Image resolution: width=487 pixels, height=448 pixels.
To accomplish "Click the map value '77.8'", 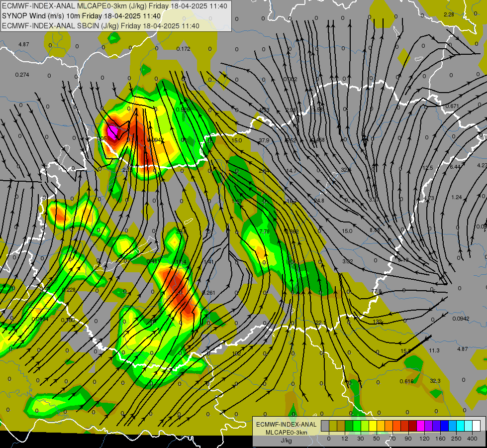I will [x=377, y=291].
